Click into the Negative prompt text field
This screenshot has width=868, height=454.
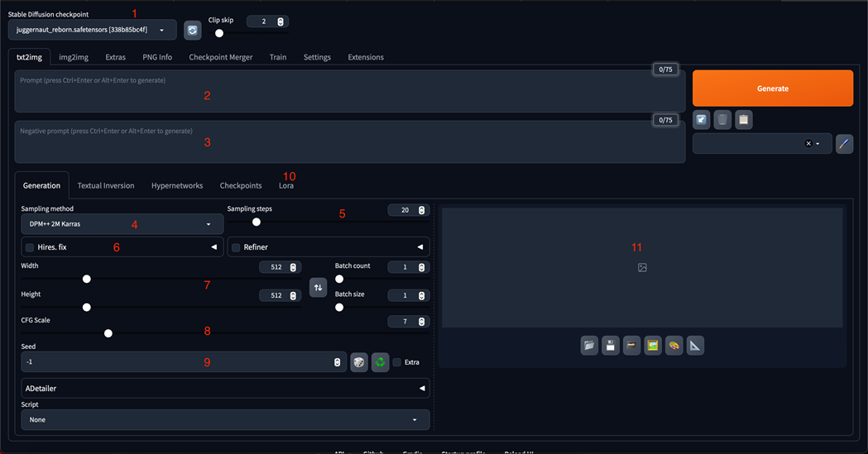click(x=348, y=142)
